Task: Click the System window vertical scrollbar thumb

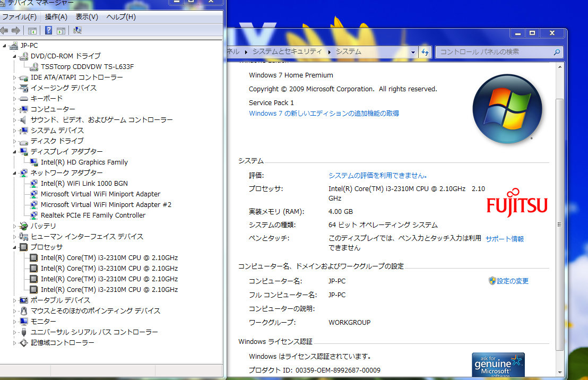Action: (x=559, y=224)
